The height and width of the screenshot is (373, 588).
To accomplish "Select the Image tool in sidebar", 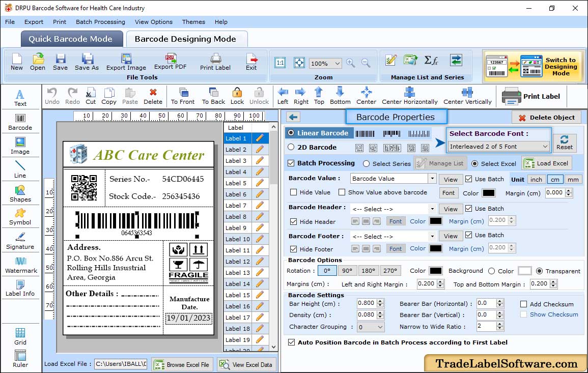I will pyautogui.click(x=20, y=146).
